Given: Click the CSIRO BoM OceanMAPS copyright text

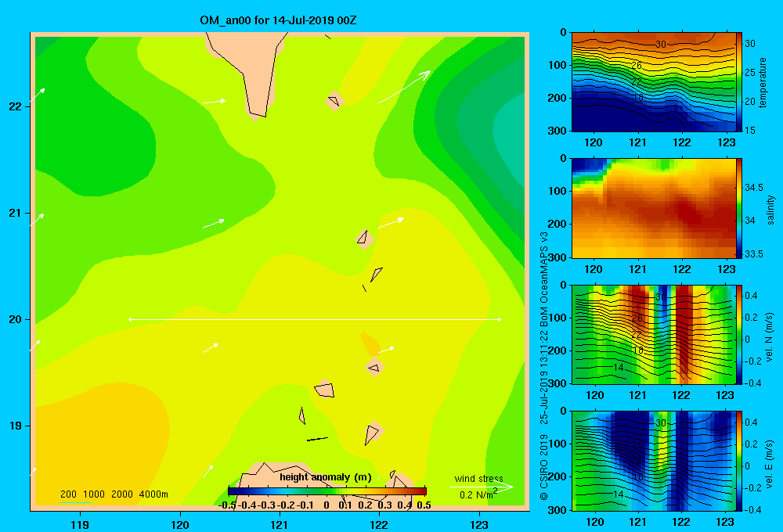Looking at the screenshot, I should click(544, 366).
